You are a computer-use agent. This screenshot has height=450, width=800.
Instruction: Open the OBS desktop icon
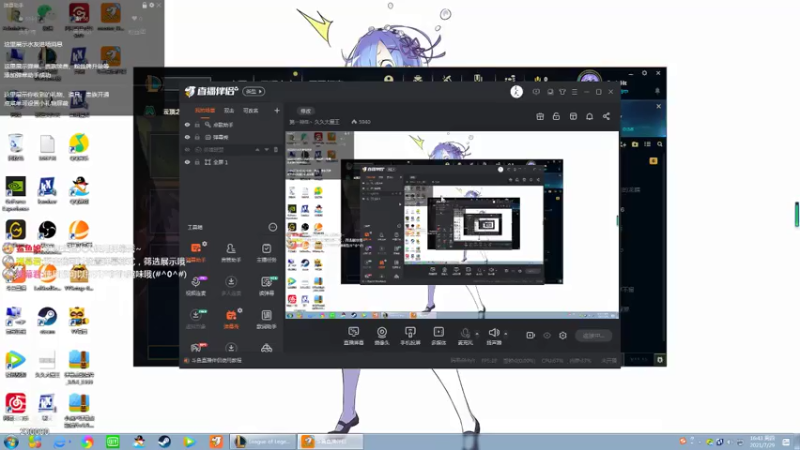pyautogui.click(x=47, y=234)
